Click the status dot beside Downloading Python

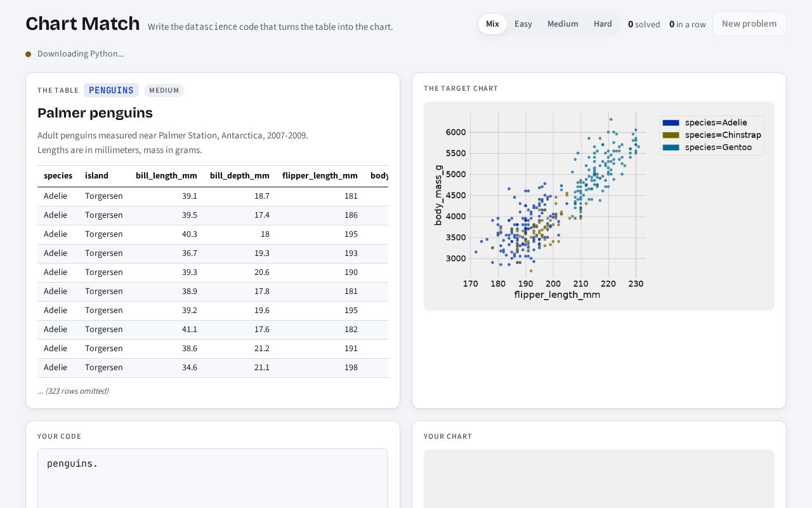pyautogui.click(x=29, y=54)
